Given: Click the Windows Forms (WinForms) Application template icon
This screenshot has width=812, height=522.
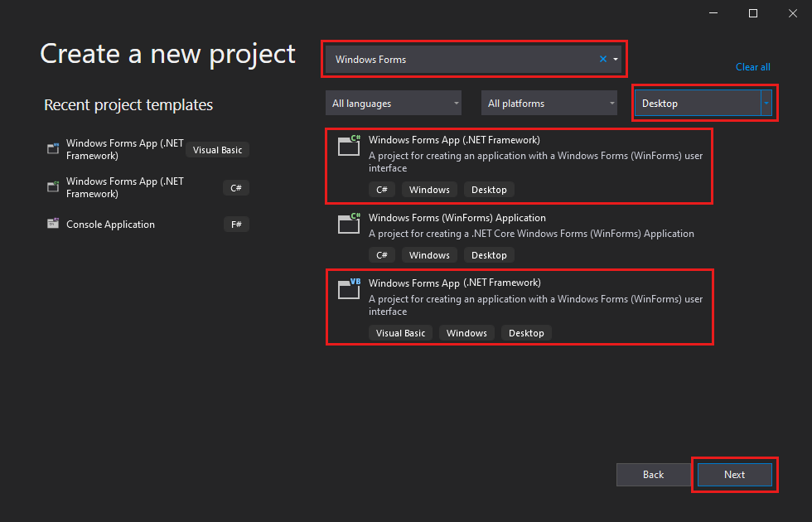Looking at the screenshot, I should point(348,224).
